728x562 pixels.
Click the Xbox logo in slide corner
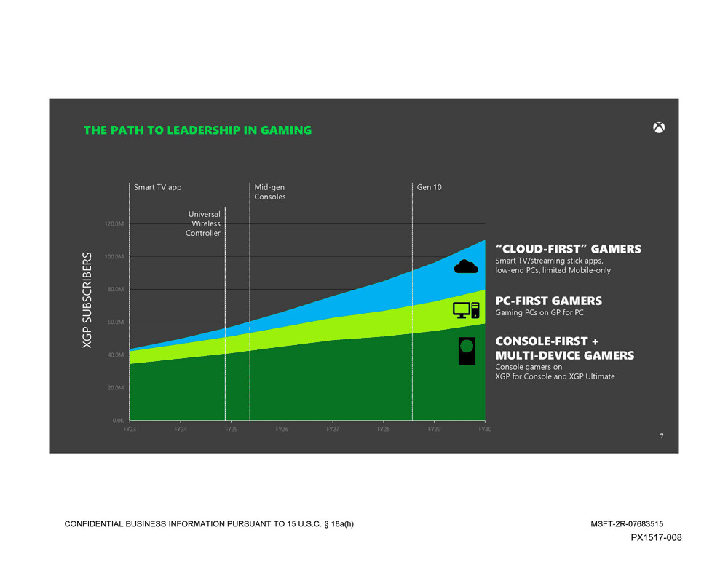click(658, 127)
